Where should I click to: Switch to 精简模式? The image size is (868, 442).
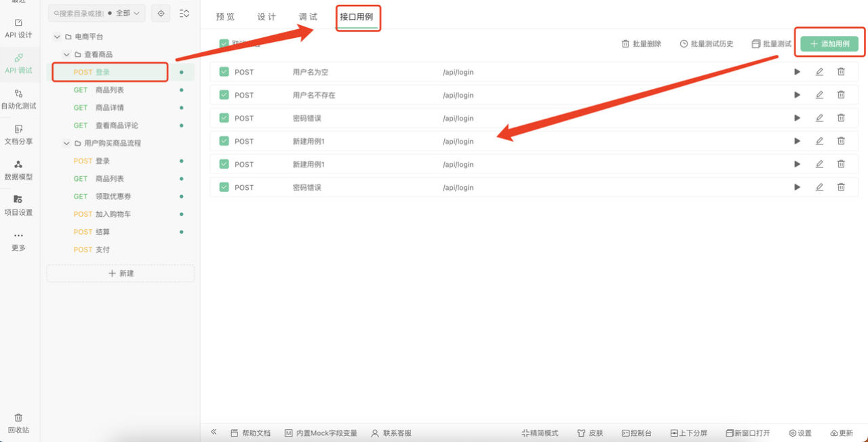[540, 433]
